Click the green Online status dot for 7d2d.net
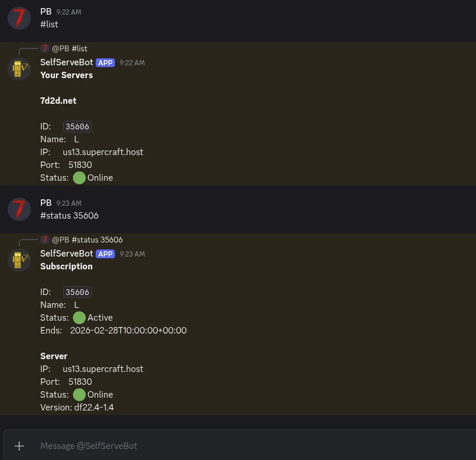 [x=79, y=178]
